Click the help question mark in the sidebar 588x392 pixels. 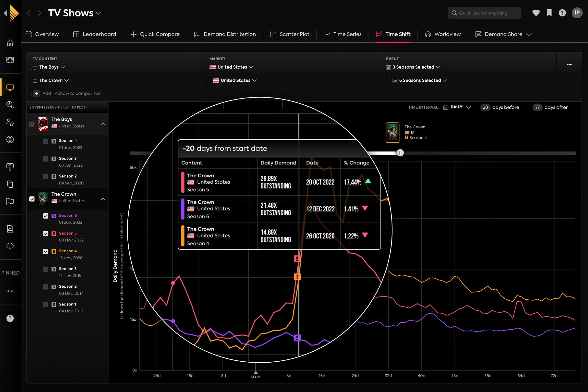(x=10, y=318)
